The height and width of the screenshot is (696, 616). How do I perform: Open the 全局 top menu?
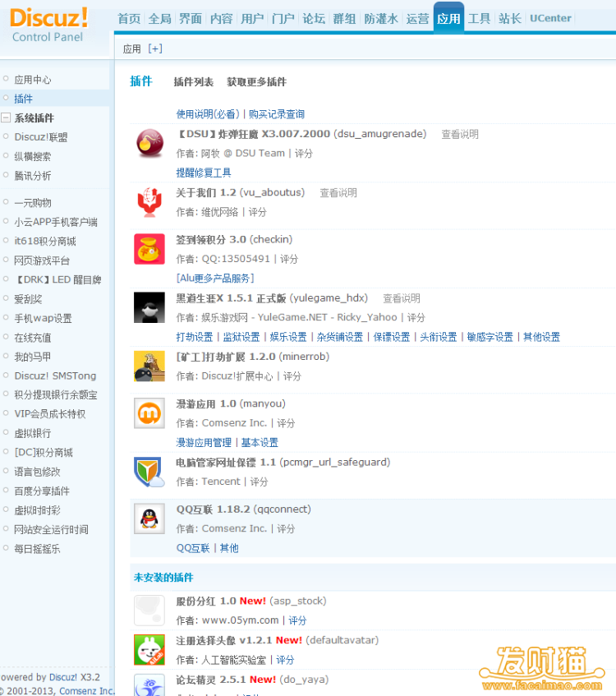pyautogui.click(x=160, y=19)
